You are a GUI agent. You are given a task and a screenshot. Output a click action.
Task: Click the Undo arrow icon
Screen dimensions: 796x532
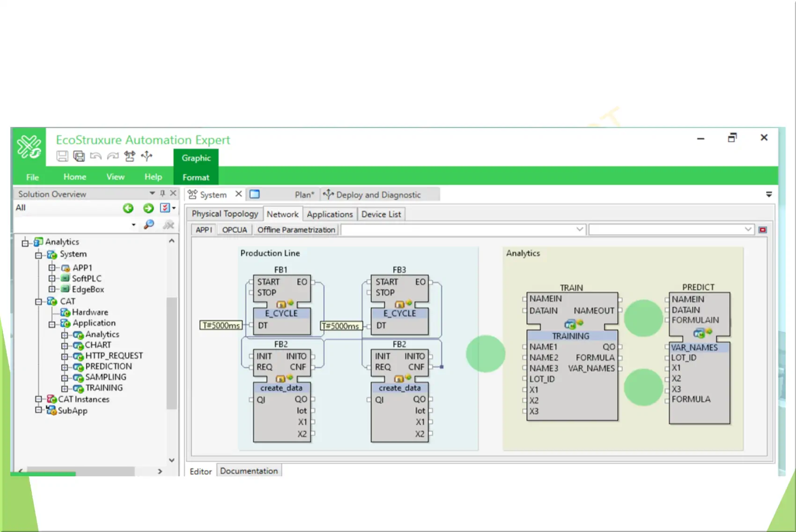click(x=96, y=156)
